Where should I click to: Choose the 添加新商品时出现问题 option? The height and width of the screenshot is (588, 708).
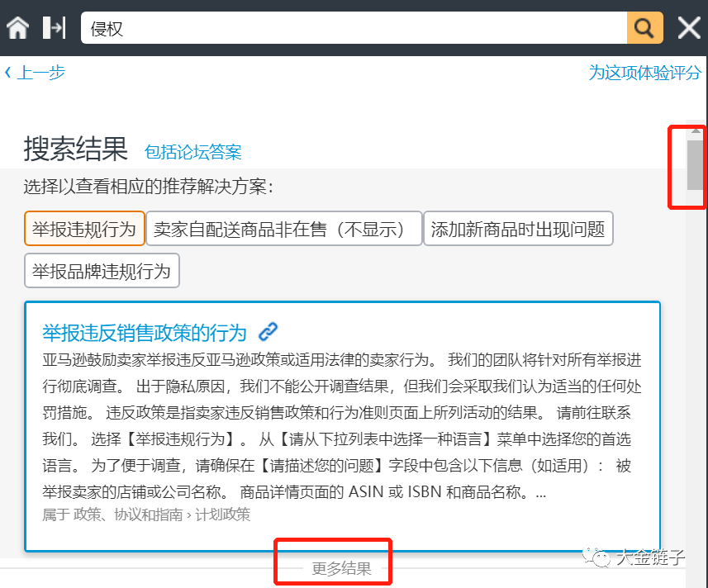[518, 228]
